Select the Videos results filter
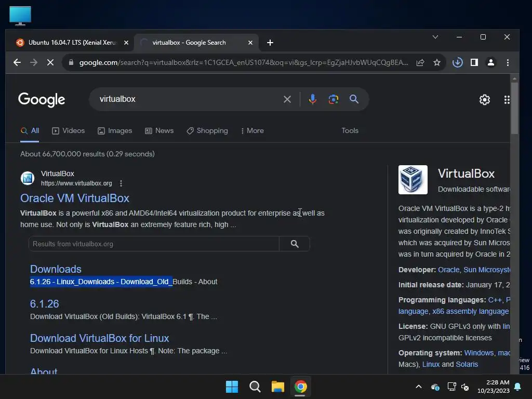The width and height of the screenshot is (532, 399). [68, 130]
